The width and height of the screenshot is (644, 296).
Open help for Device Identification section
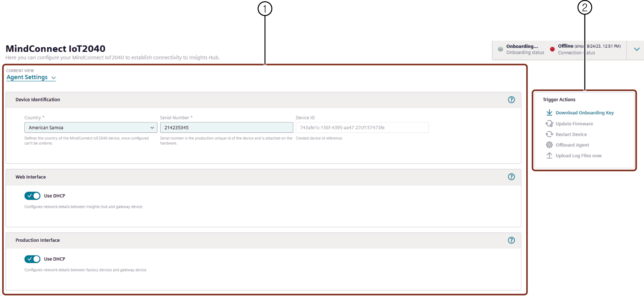pos(511,100)
